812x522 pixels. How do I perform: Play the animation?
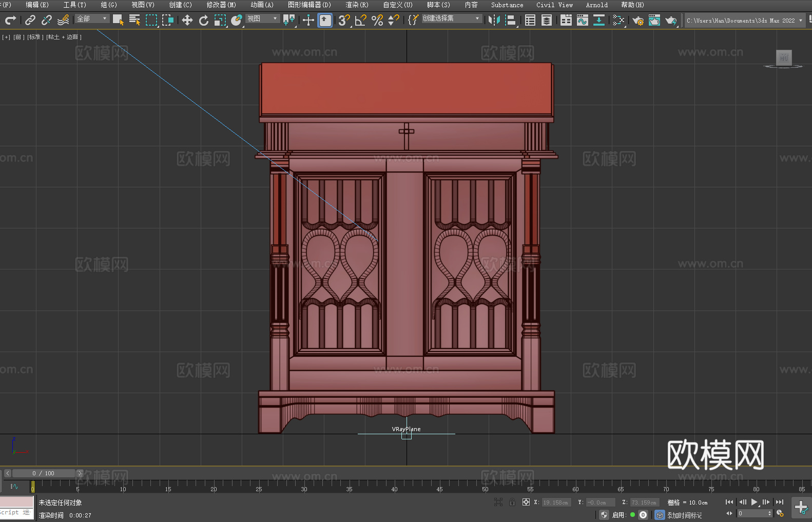pyautogui.click(x=755, y=502)
